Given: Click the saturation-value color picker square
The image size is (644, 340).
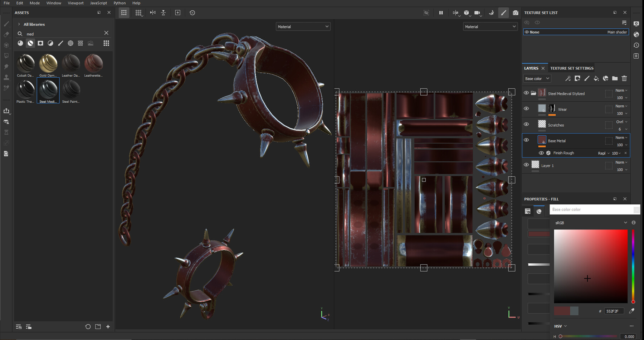Looking at the screenshot, I should pos(591,266).
